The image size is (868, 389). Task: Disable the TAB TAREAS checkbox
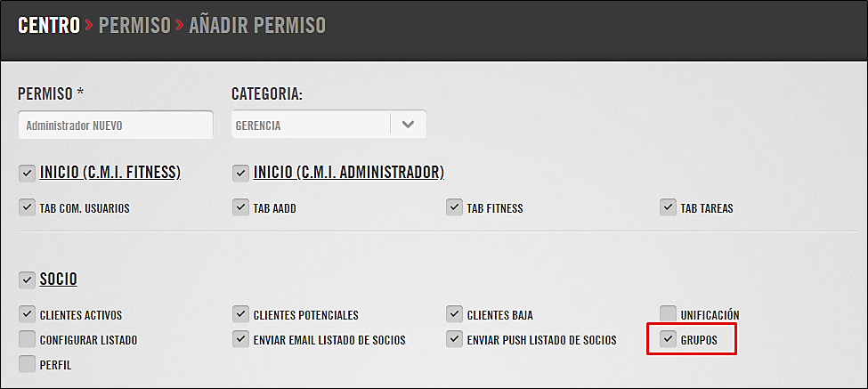pyautogui.click(x=669, y=207)
